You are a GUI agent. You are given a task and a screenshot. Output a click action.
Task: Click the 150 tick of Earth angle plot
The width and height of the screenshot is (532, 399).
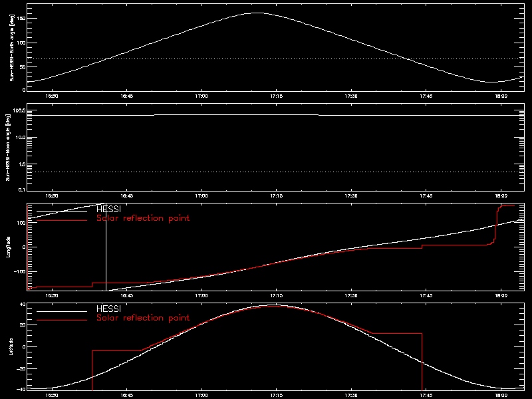(x=21, y=19)
